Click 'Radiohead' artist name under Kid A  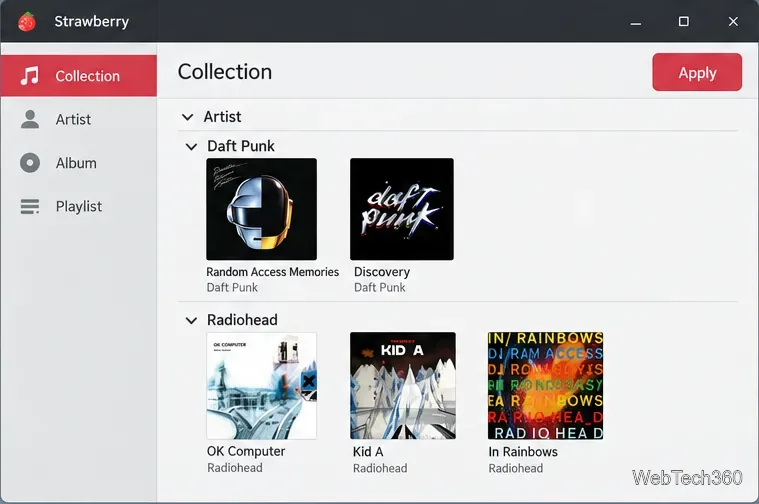[380, 468]
